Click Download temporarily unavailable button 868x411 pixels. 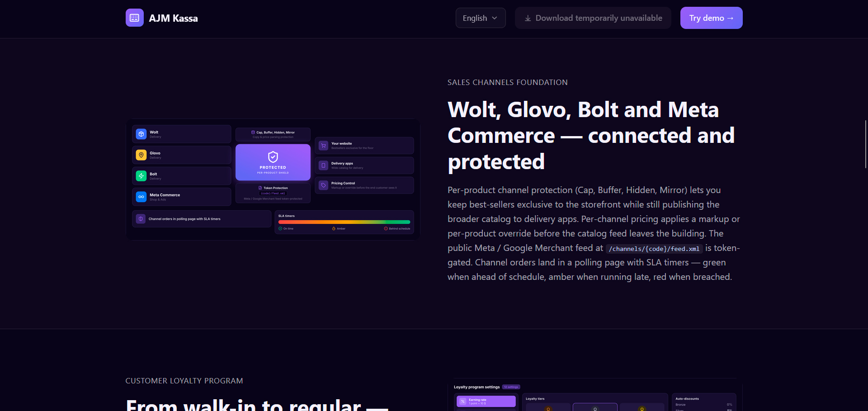[593, 18]
